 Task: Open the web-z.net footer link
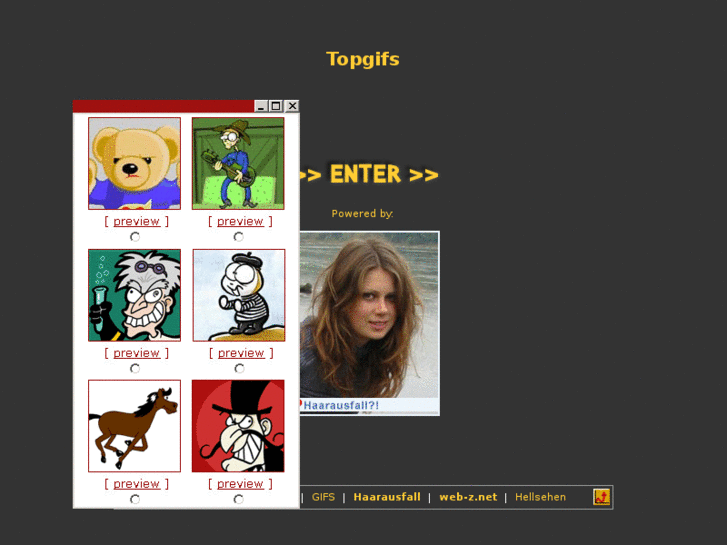click(x=468, y=497)
